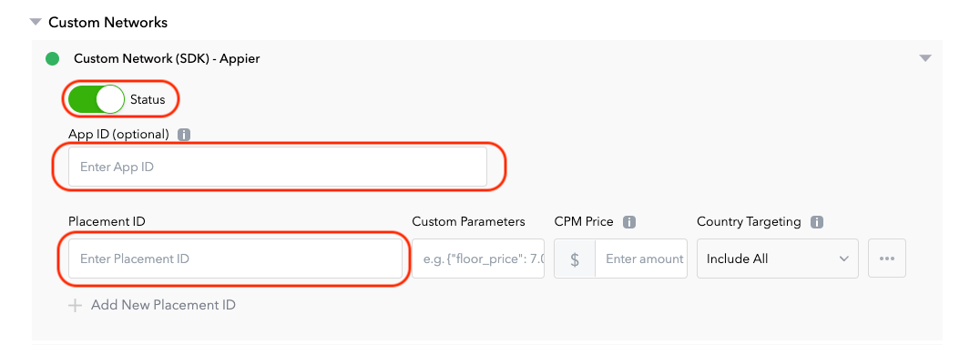Open the App ID info tooltip icon
The width and height of the screenshot is (980, 345).
(184, 135)
